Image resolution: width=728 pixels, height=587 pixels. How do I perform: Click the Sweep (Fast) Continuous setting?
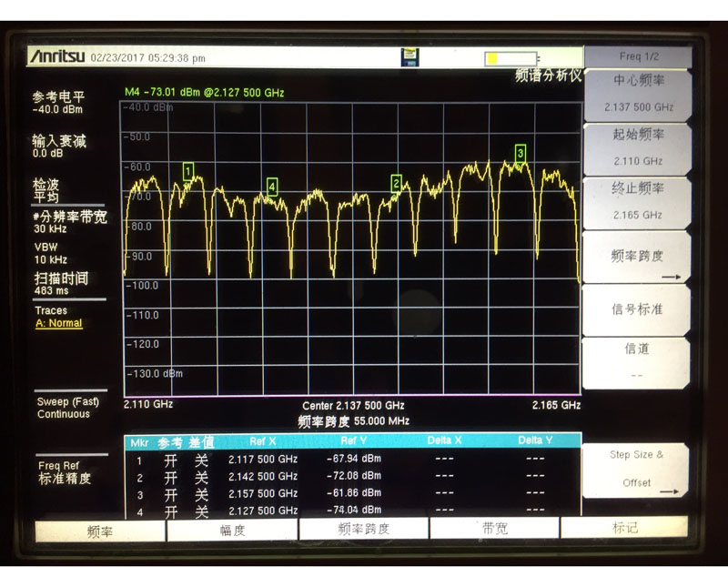pos(67,408)
